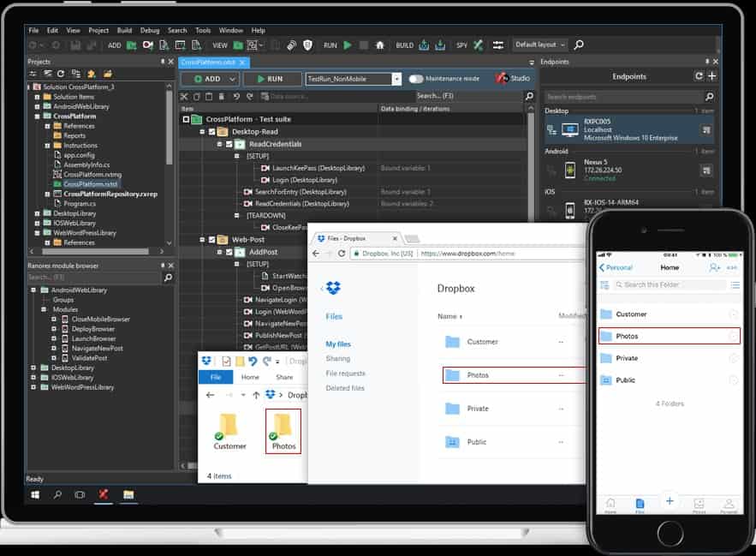Click the shield icon in main toolbar

(307, 45)
